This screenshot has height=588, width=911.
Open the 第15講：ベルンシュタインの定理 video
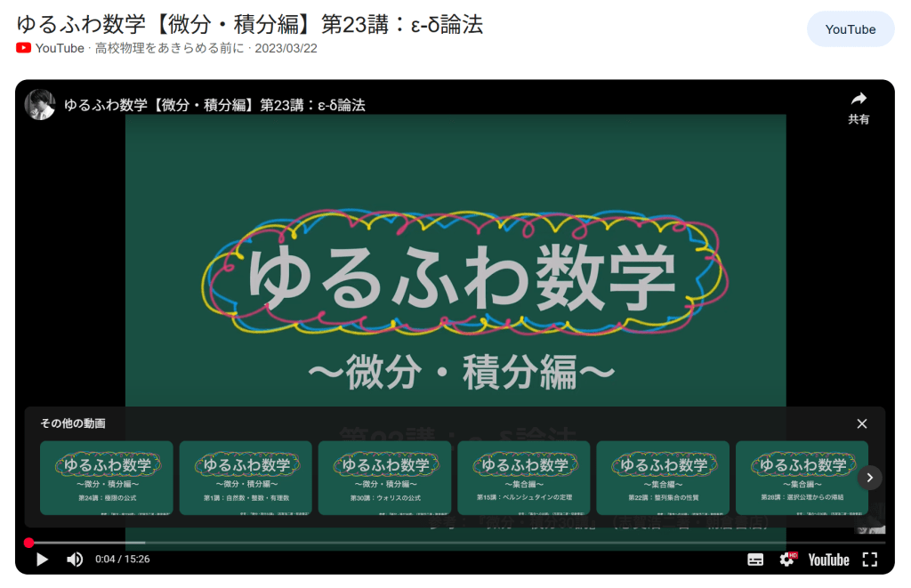coord(523,478)
